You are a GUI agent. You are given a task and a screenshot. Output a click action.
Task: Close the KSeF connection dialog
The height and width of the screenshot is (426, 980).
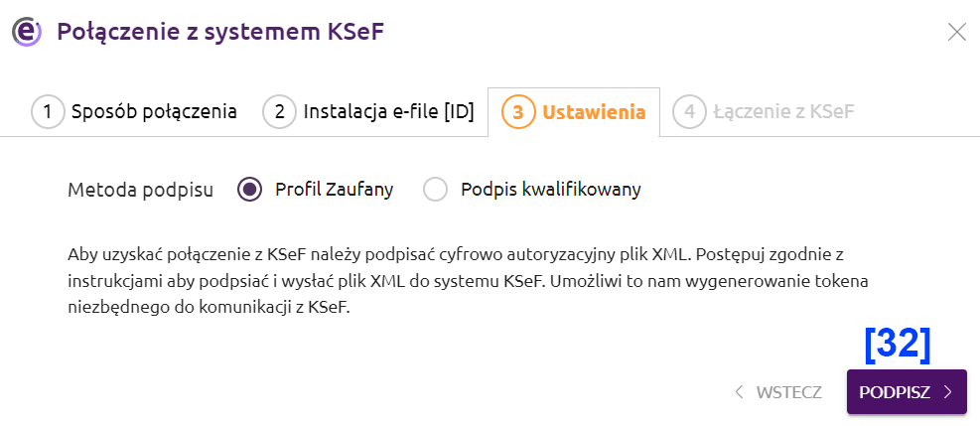(x=956, y=32)
